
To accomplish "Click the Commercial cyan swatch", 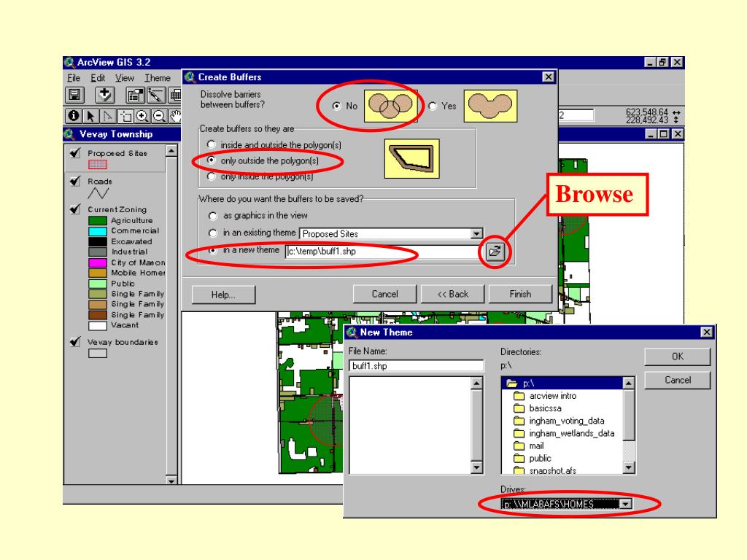I will (x=98, y=231).
